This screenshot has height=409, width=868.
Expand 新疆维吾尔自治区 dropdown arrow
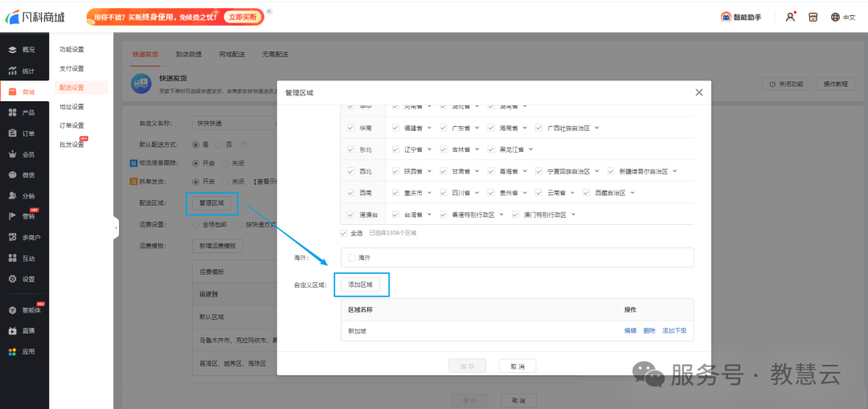pyautogui.click(x=675, y=171)
